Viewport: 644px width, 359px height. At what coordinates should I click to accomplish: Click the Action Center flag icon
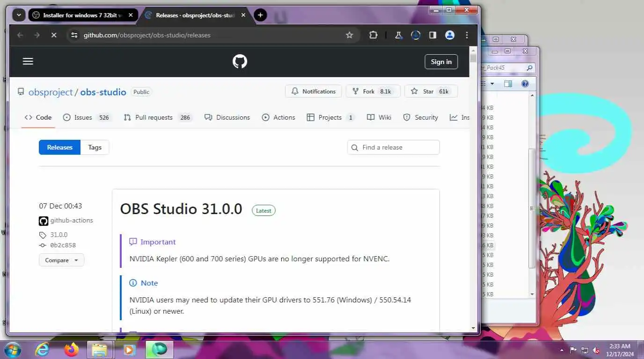point(573,350)
